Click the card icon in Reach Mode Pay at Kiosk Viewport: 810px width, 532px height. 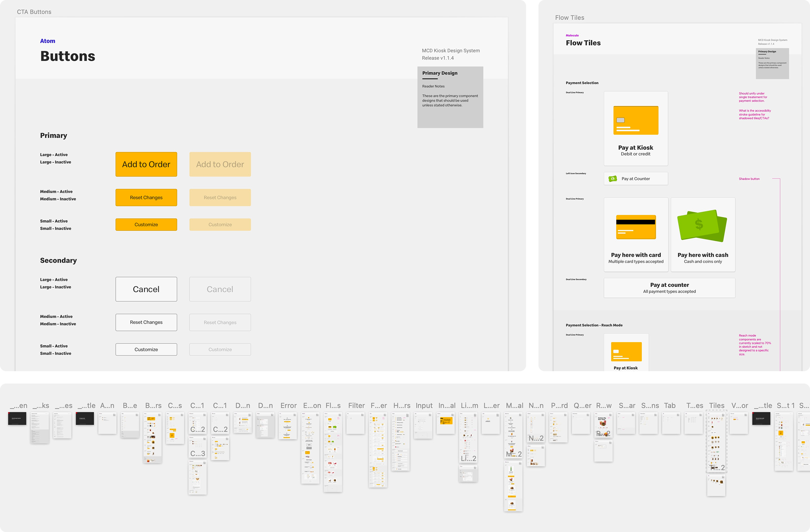(626, 351)
